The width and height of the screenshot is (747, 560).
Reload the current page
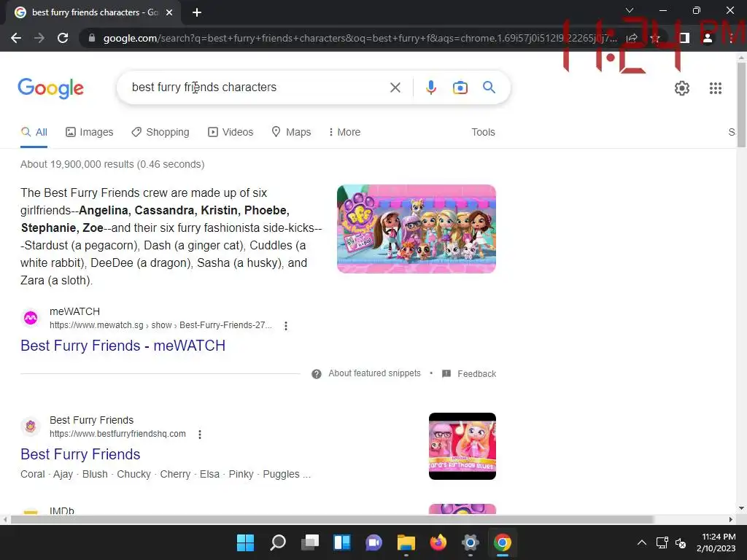(63, 38)
